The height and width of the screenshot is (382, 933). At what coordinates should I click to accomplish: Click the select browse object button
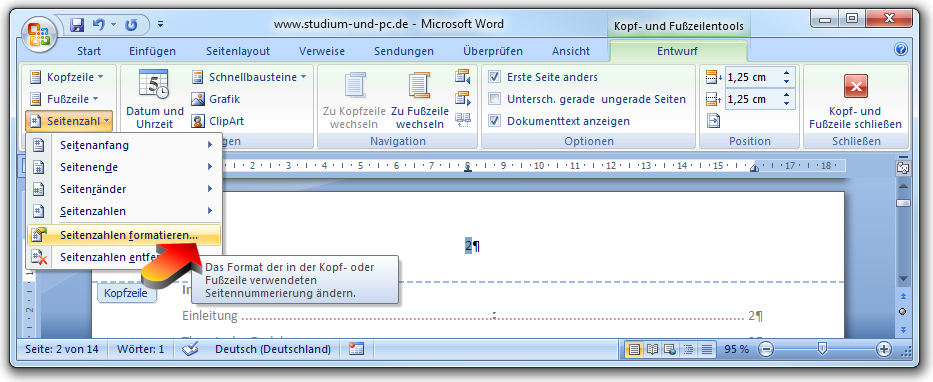tap(903, 311)
